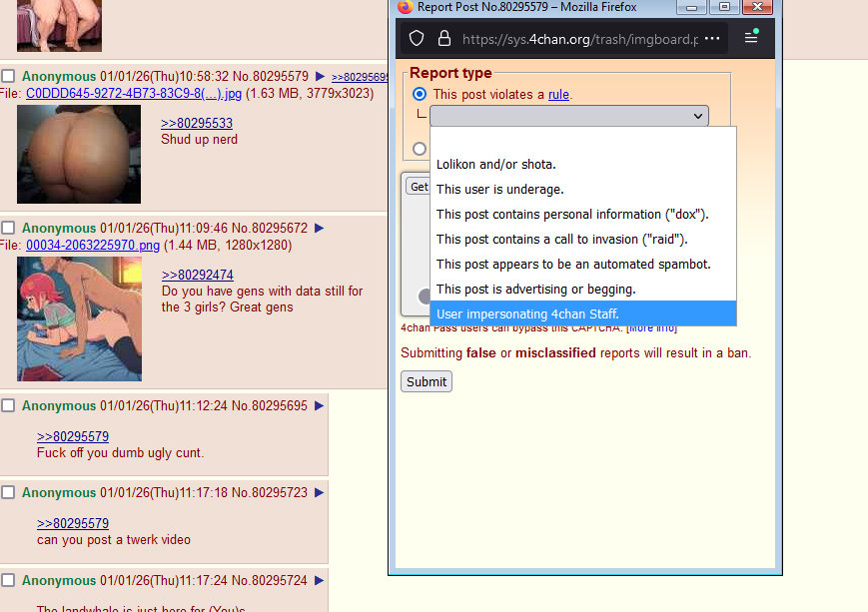Open thumbnail of 00034-2063225970.png

[79, 318]
